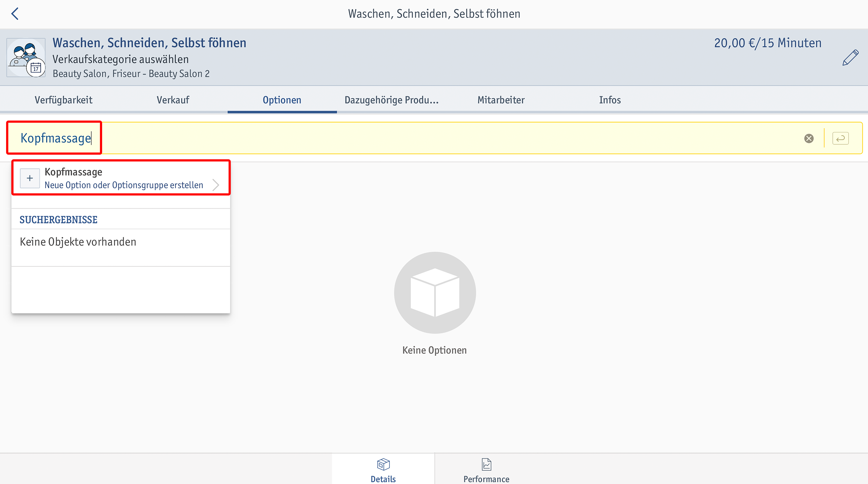Click 'Verkaufskategorie auswählen' text
868x484 pixels.
[x=121, y=59]
